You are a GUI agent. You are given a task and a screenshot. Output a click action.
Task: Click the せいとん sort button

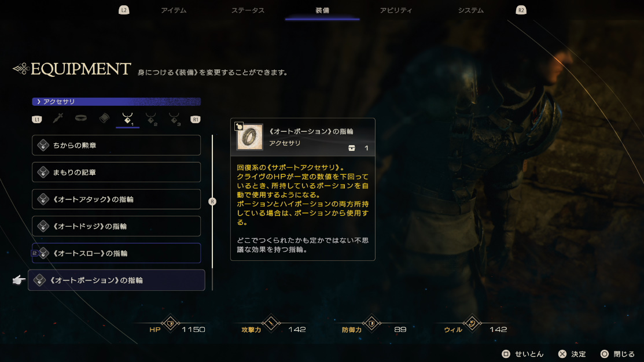[x=523, y=354]
